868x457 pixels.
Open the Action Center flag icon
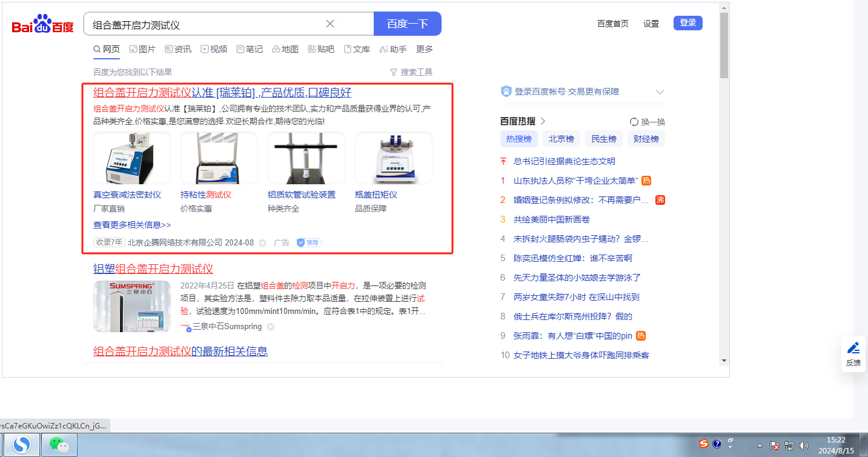coord(774,445)
